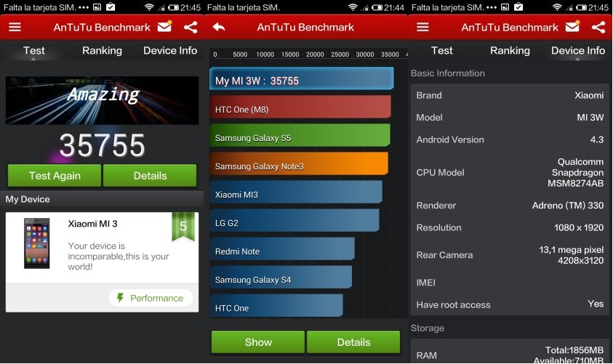Tap the share icon on the rightmost screen
This screenshot has width=613, height=364.
point(598,28)
